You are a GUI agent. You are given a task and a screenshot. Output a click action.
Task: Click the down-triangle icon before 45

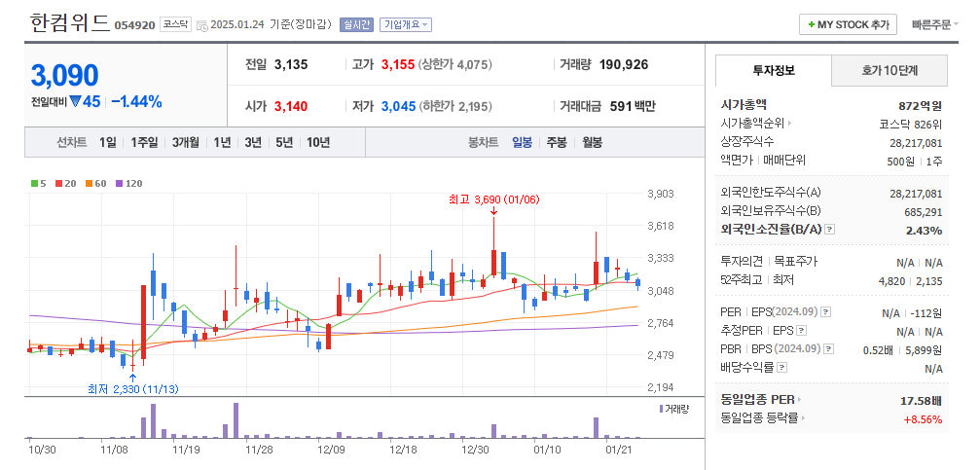(75, 101)
